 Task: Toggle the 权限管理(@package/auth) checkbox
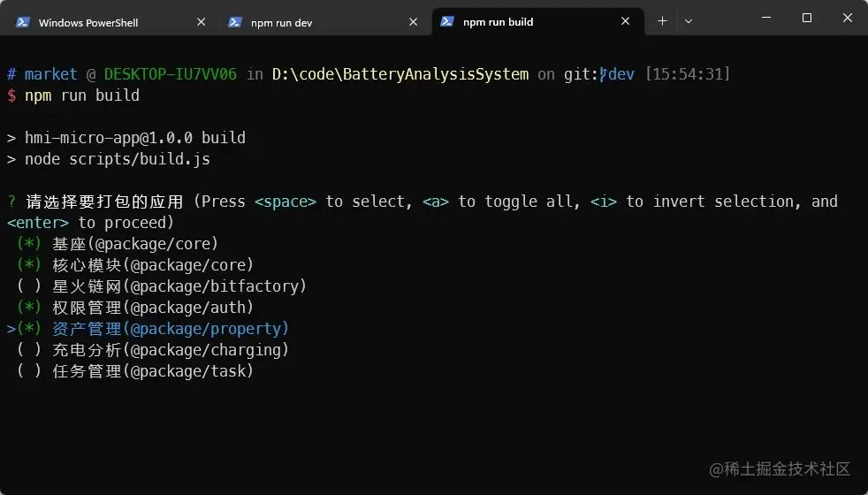(29, 308)
